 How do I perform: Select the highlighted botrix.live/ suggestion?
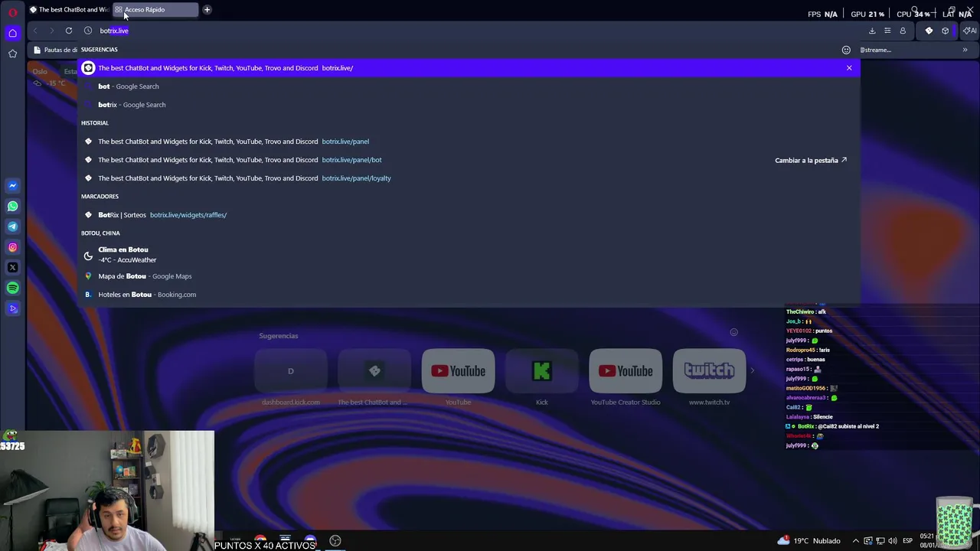click(469, 68)
